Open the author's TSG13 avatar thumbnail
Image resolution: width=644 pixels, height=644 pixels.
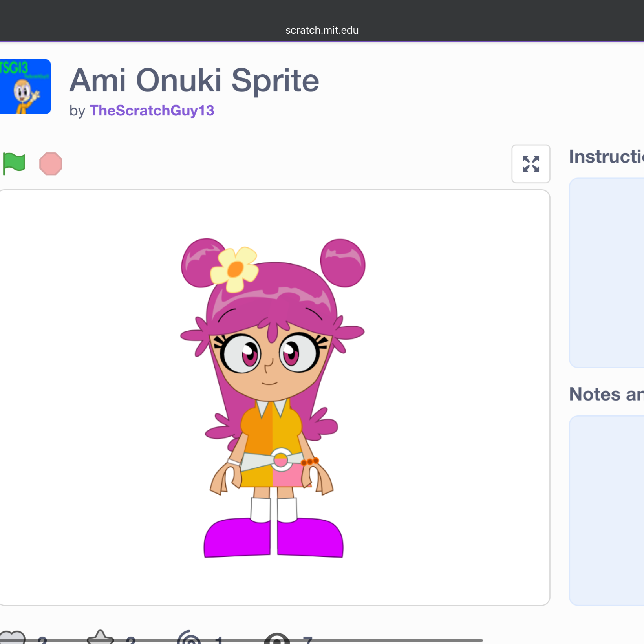click(25, 87)
